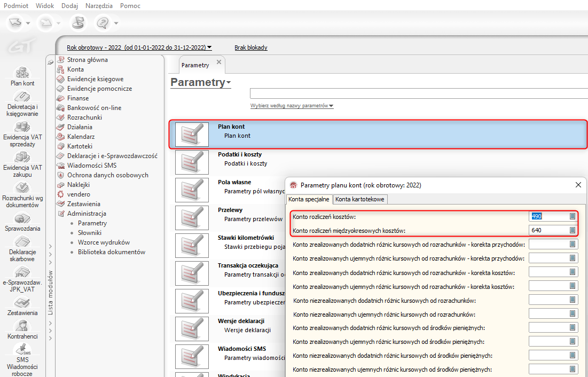Open Deklaracje skarbowe sidebar icon

click(x=22, y=248)
